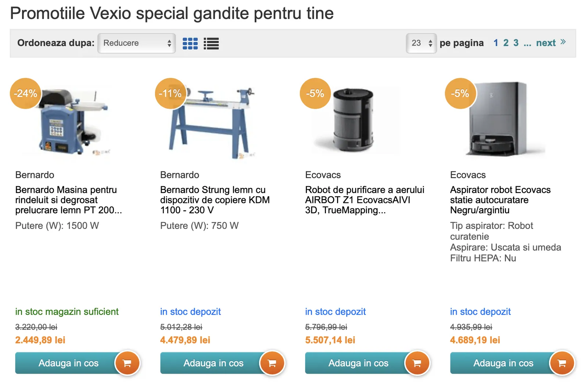
Task: Go to page 3 of results
Action: (x=516, y=43)
